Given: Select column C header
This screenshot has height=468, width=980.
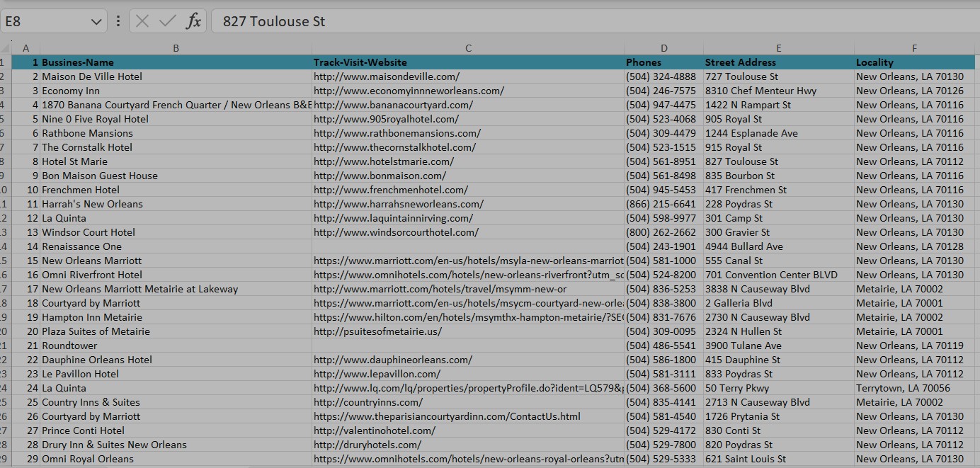Looking at the screenshot, I should coord(468,48).
